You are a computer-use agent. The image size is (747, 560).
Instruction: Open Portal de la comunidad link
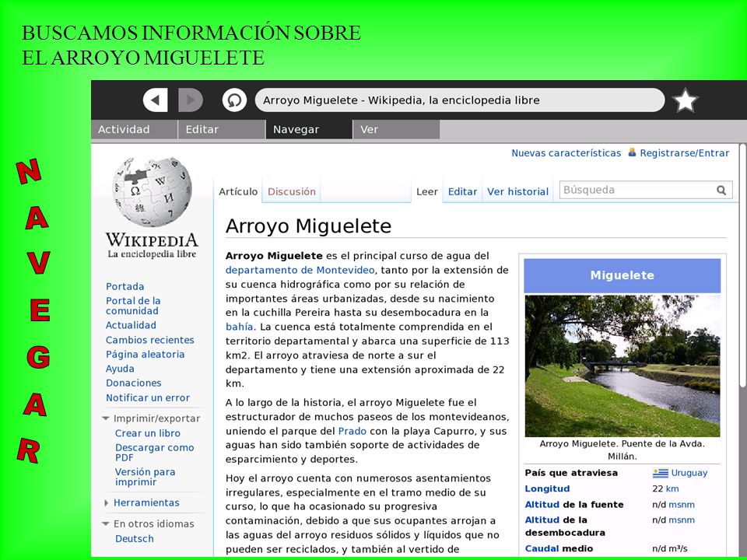click(133, 306)
